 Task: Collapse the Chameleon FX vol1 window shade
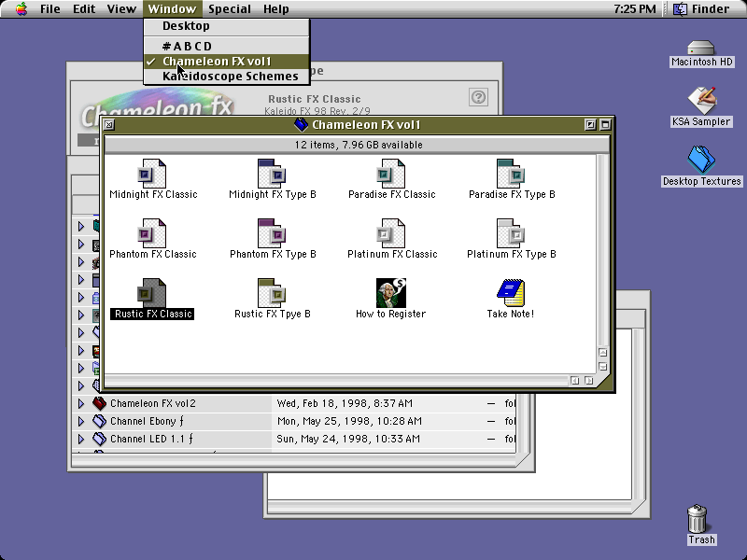point(605,125)
